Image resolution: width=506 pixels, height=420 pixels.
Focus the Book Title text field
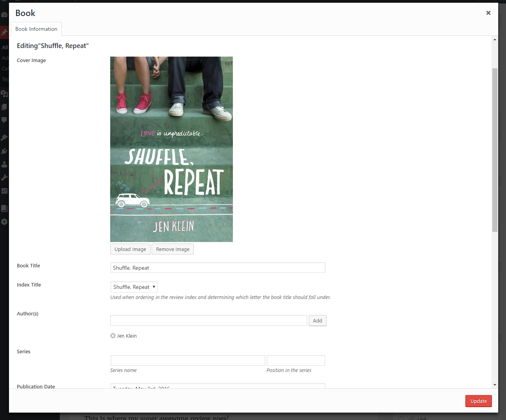coord(218,268)
